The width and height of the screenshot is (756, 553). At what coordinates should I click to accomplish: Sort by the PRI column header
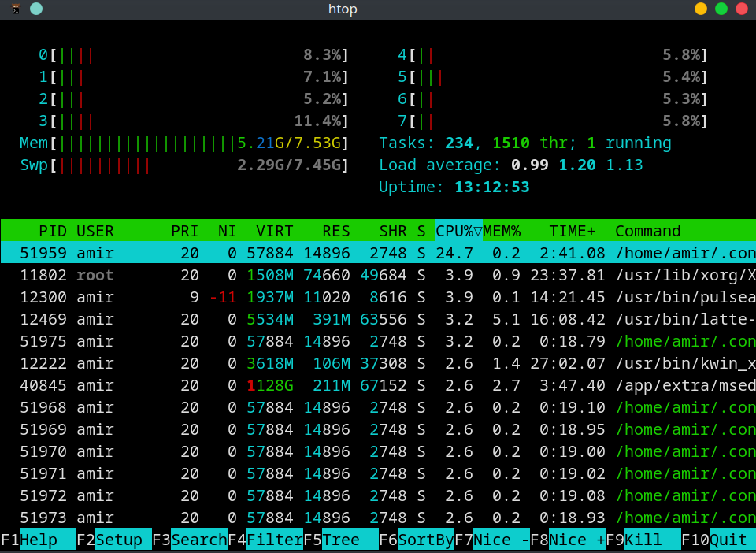coord(184,231)
